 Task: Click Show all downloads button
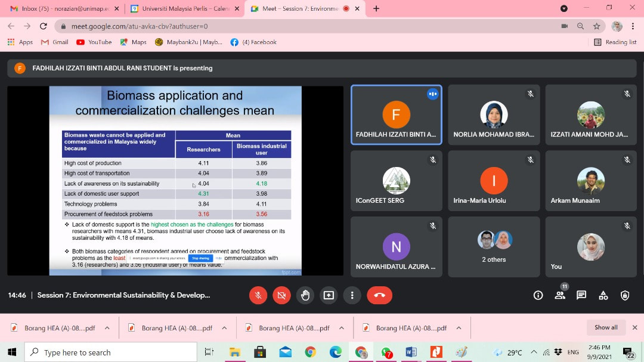606,327
